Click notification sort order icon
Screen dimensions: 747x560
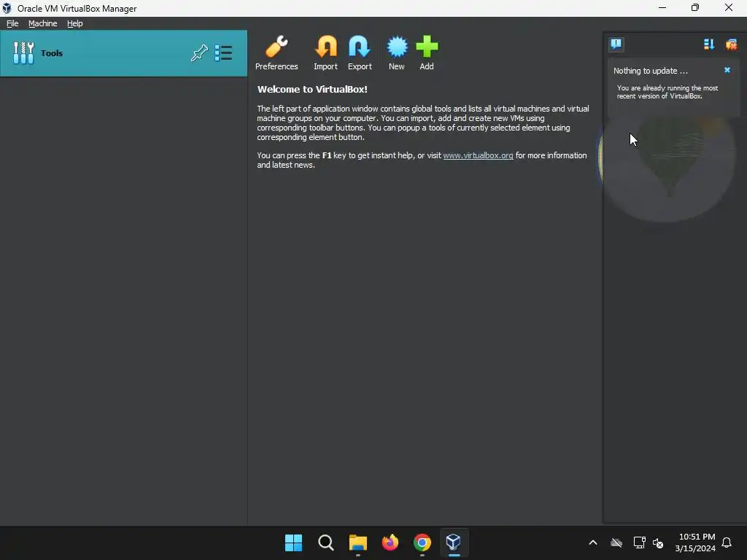[x=709, y=44]
